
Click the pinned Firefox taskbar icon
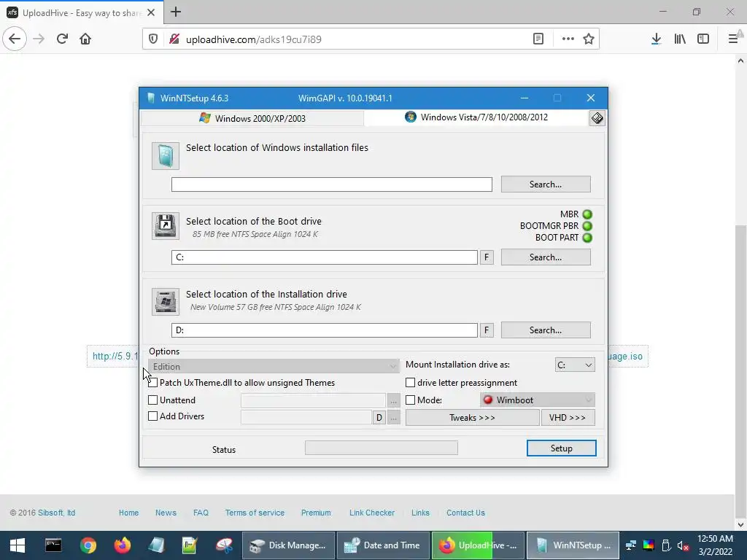(123, 545)
